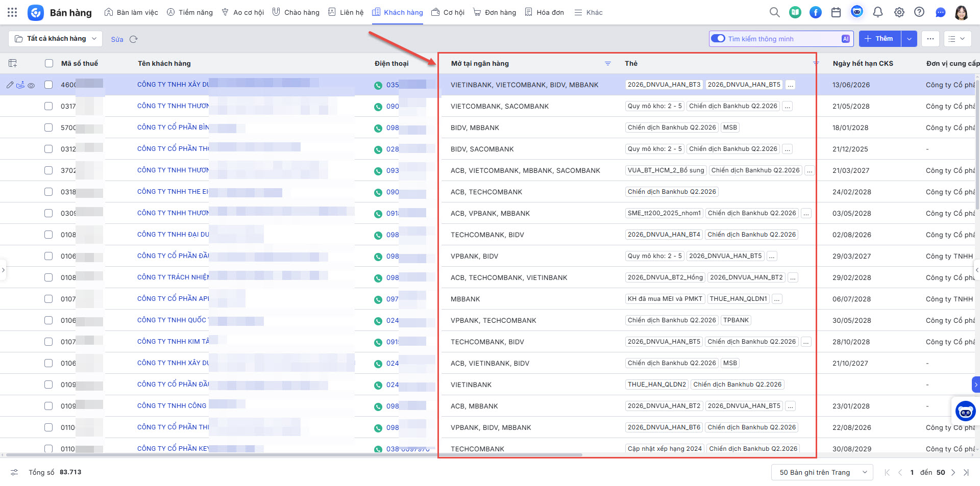Click the WhatsApp call icon in first phone row
Image resolution: width=980 pixels, height=486 pixels.
(x=378, y=85)
